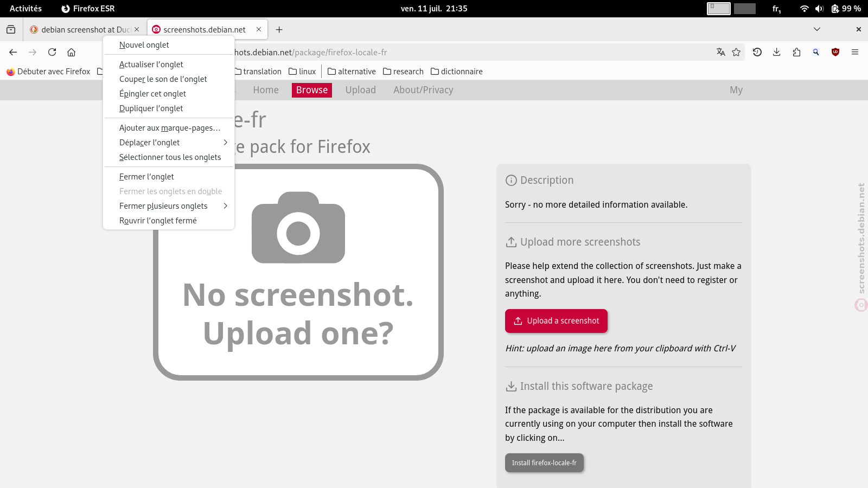Choose Fermer l'onglet menu entry
Image resolution: width=868 pixels, height=488 pixels.
(x=169, y=177)
